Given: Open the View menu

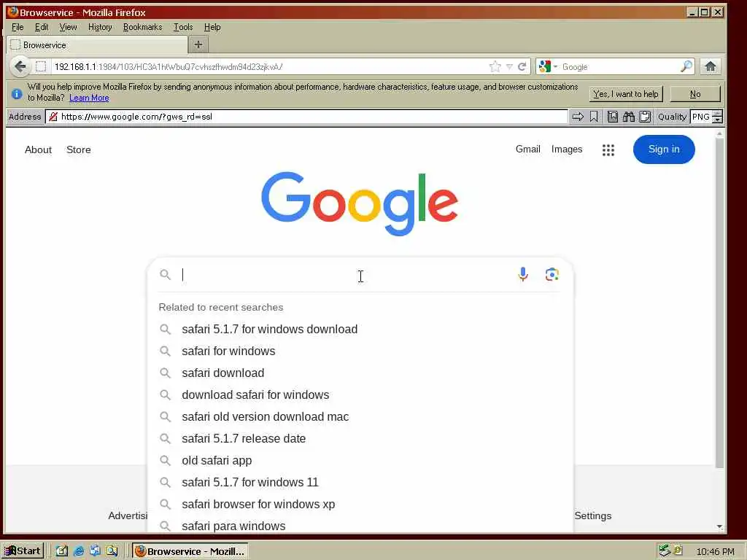Looking at the screenshot, I should click(68, 27).
